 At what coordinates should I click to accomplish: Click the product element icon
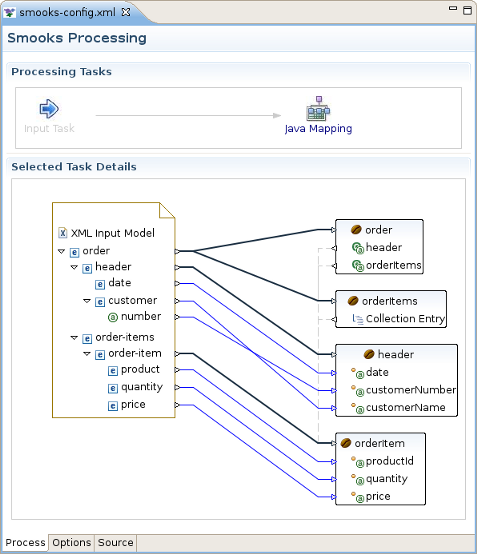[113, 371]
